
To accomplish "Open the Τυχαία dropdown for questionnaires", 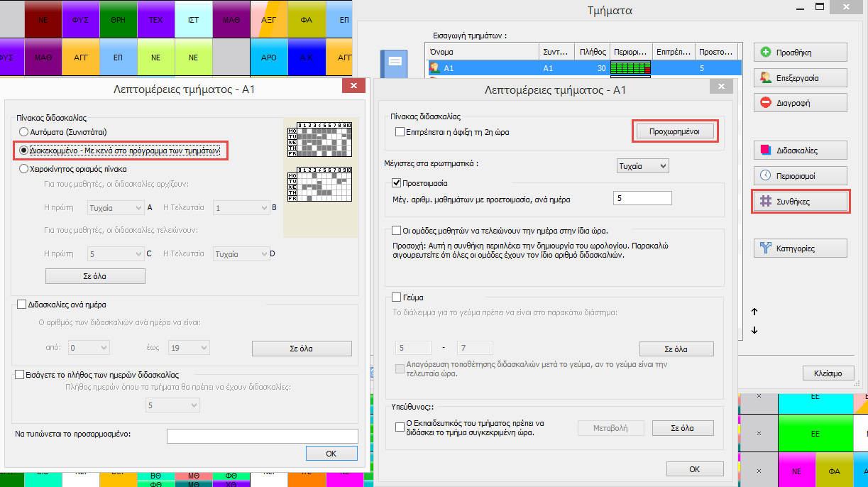I will point(642,165).
